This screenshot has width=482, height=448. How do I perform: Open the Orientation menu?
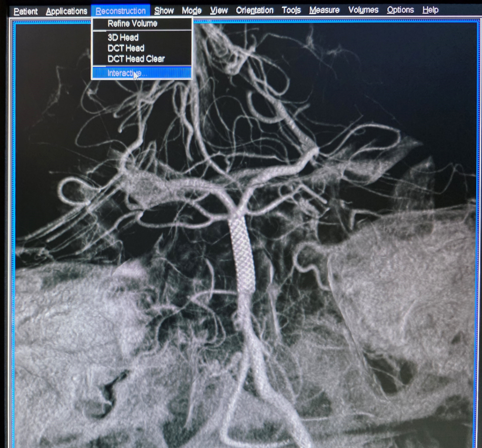(x=255, y=11)
